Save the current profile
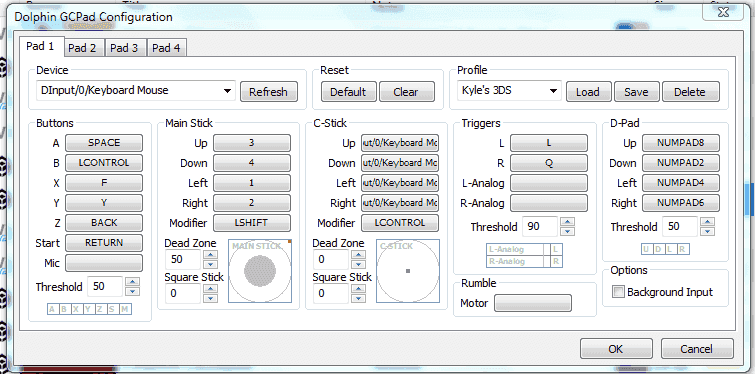755x374 pixels. pos(636,91)
